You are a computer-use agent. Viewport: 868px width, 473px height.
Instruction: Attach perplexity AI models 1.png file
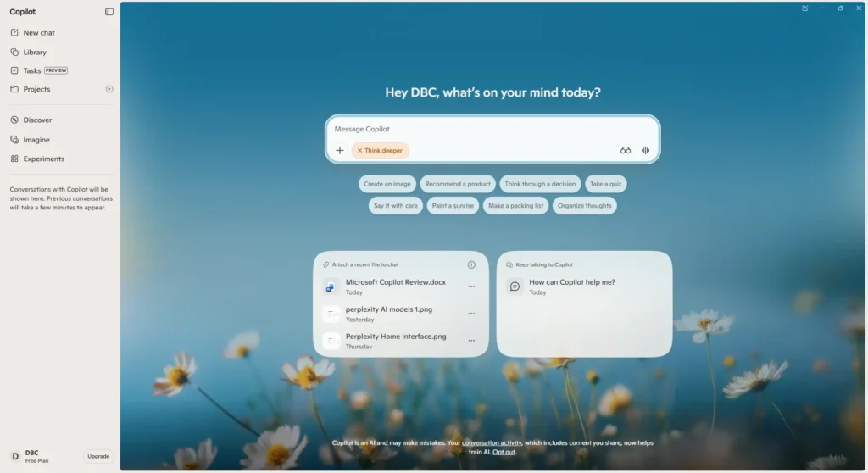389,314
